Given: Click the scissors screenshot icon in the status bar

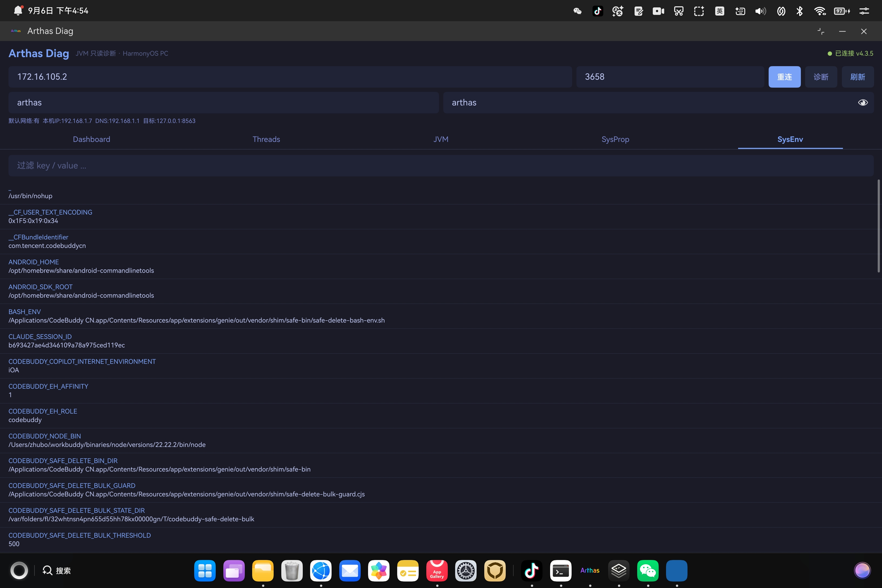Looking at the screenshot, I should coord(679,11).
